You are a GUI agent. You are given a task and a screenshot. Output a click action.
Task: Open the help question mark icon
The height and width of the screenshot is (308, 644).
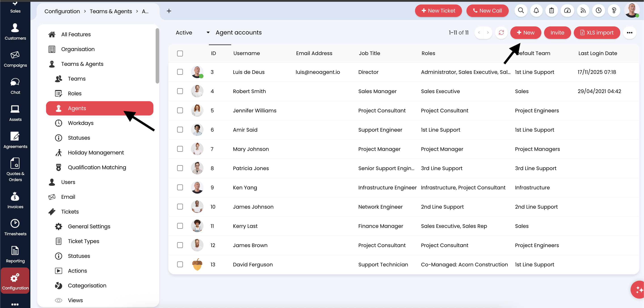614,11
